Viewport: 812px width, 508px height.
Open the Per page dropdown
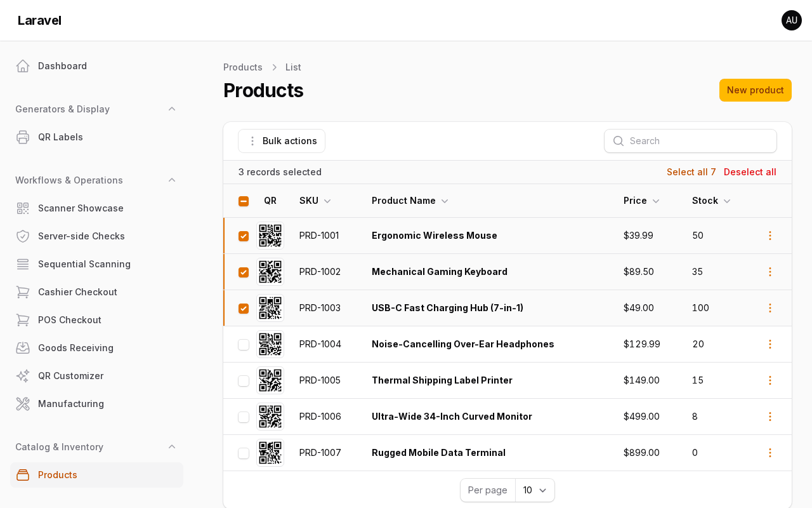535,490
